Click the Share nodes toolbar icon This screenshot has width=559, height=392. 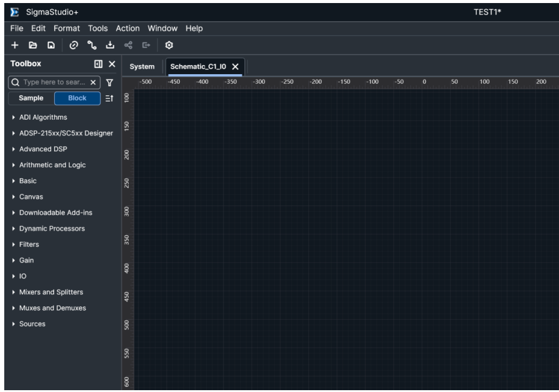(x=128, y=46)
